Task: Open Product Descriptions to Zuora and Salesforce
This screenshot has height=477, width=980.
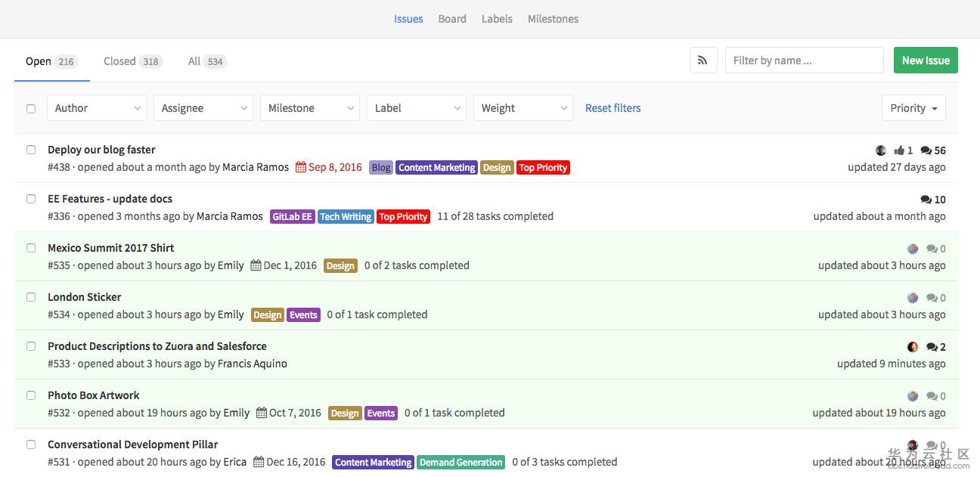Action: [x=157, y=346]
